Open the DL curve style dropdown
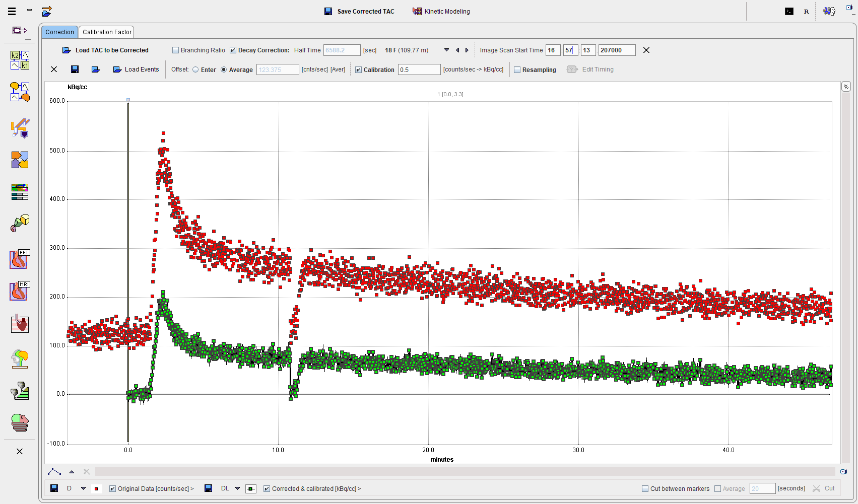 click(238, 488)
